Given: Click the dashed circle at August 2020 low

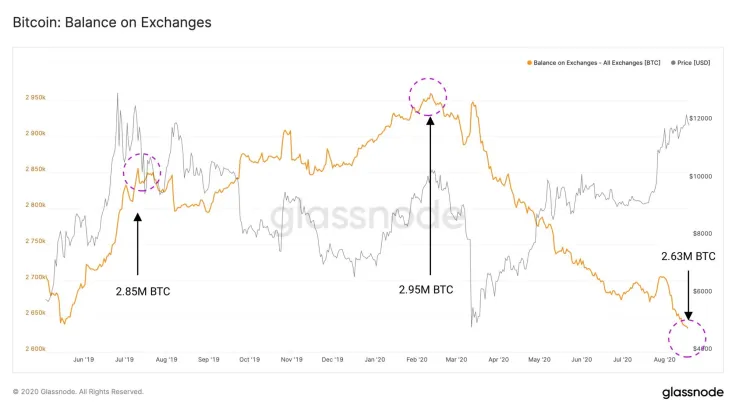Looking at the screenshot, I should (687, 335).
